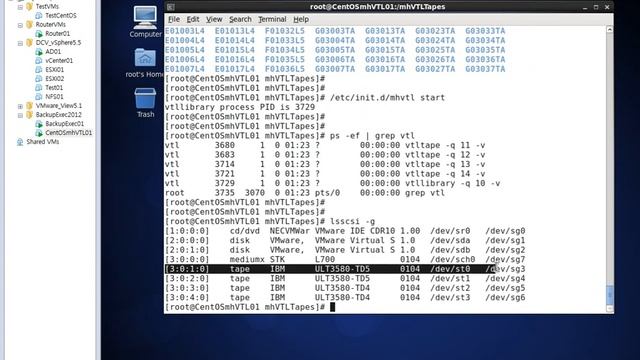Close the terminal window
This screenshot has width=640, height=360.
click(x=607, y=7)
